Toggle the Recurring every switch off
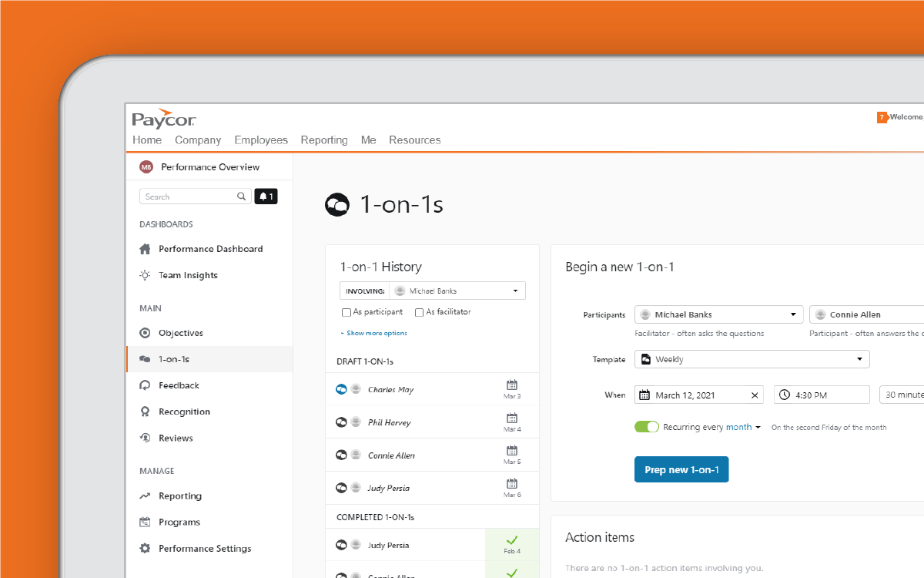Image resolution: width=924 pixels, height=578 pixels. tap(647, 427)
